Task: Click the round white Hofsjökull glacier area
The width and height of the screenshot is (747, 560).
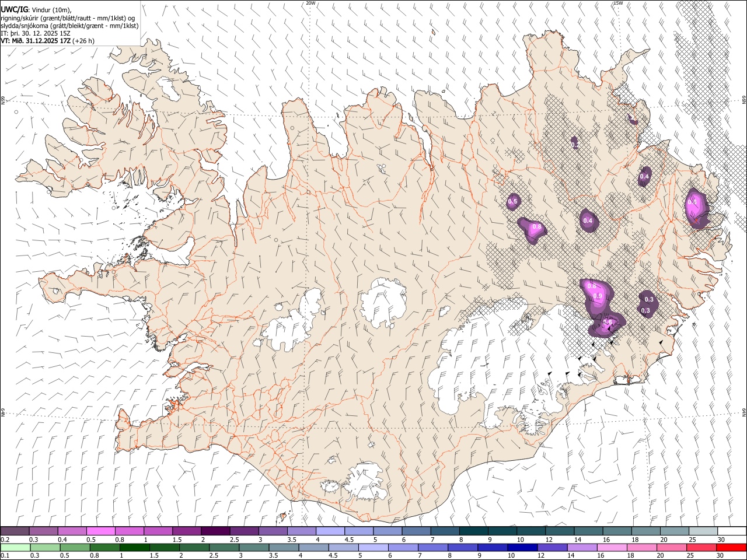Action: coord(383,303)
